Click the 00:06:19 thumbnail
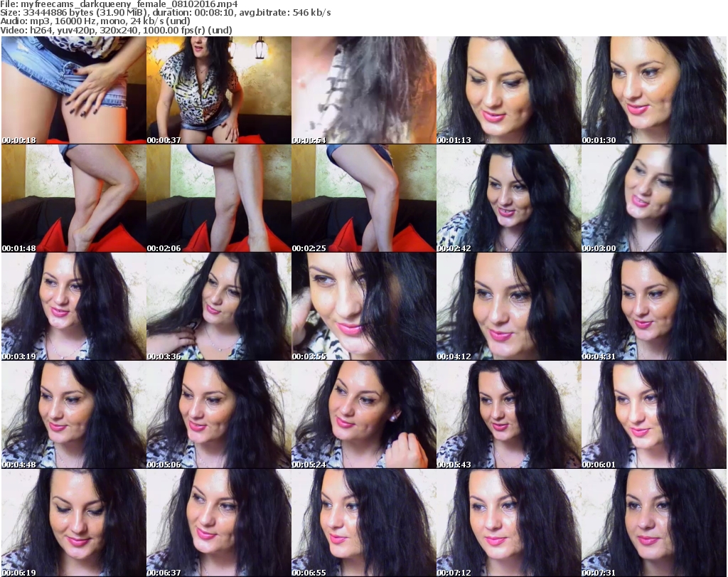This screenshot has height=577, width=728. tap(73, 523)
